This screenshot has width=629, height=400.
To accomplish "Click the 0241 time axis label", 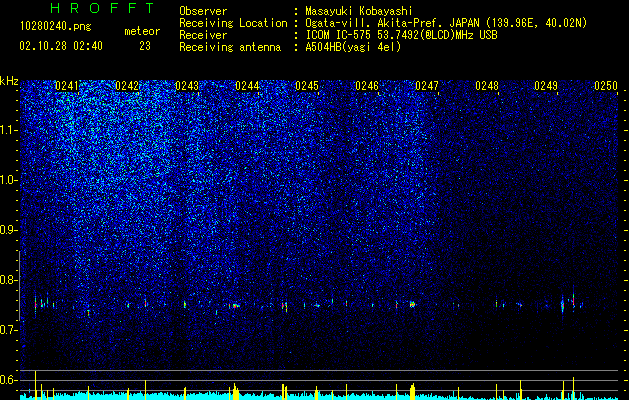I will pos(67,86).
